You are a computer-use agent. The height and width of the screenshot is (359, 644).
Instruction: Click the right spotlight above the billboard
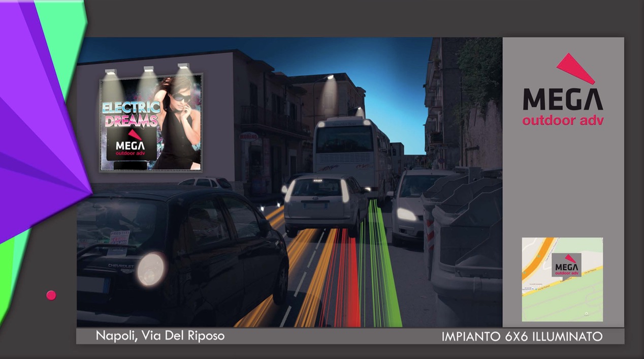(x=183, y=67)
